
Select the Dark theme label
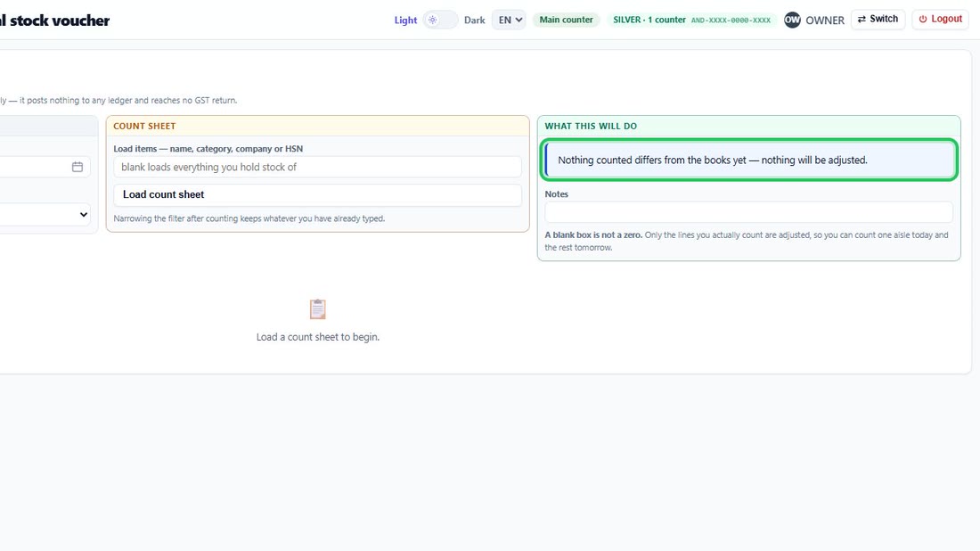pyautogui.click(x=474, y=20)
